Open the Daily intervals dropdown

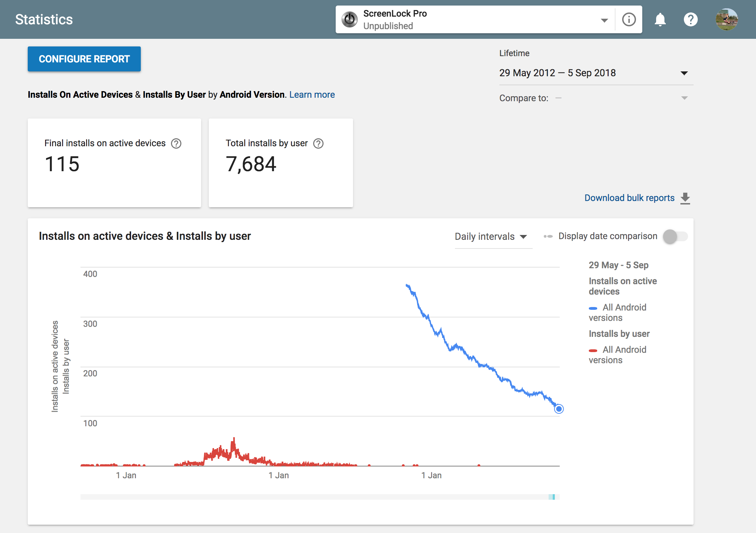pos(491,237)
